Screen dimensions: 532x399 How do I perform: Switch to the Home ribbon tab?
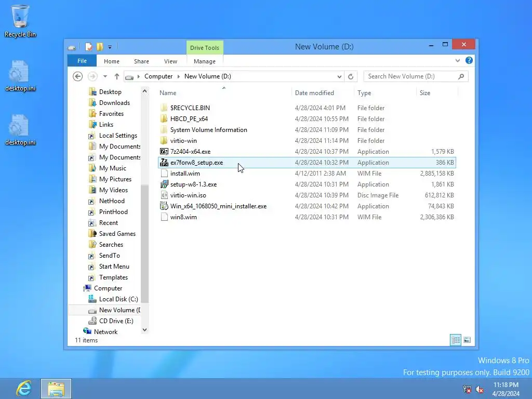(112, 61)
